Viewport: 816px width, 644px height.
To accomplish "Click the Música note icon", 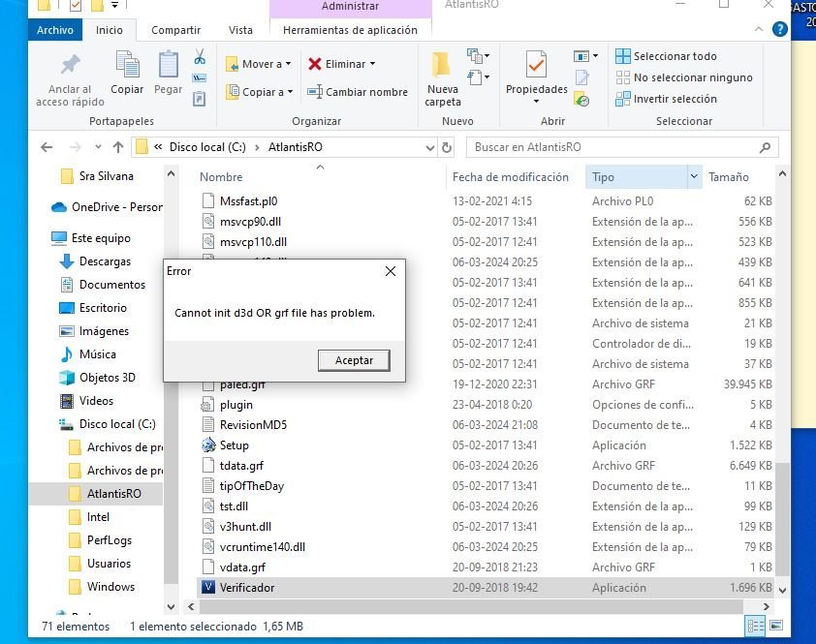I will pyautogui.click(x=67, y=354).
